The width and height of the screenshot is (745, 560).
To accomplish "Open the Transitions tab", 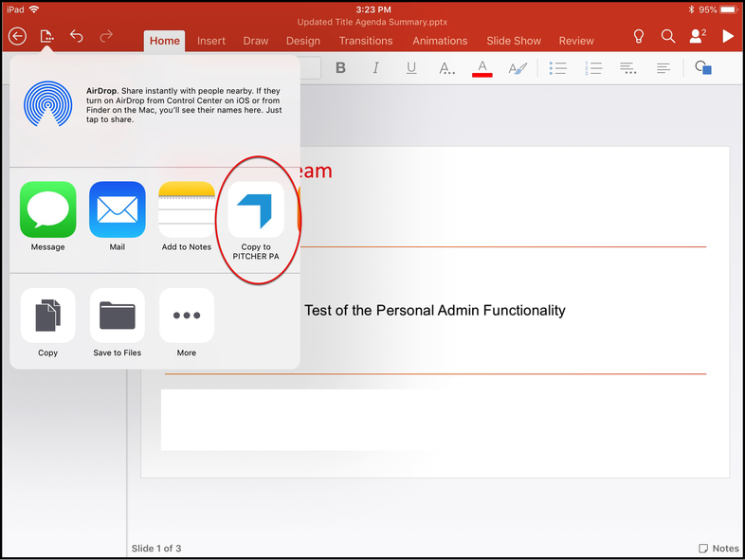I will (x=366, y=41).
